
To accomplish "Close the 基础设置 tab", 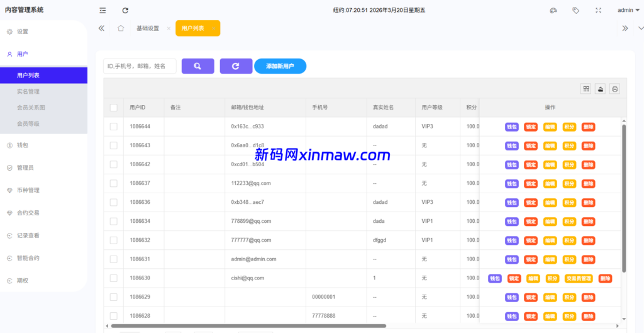I will pos(169,29).
